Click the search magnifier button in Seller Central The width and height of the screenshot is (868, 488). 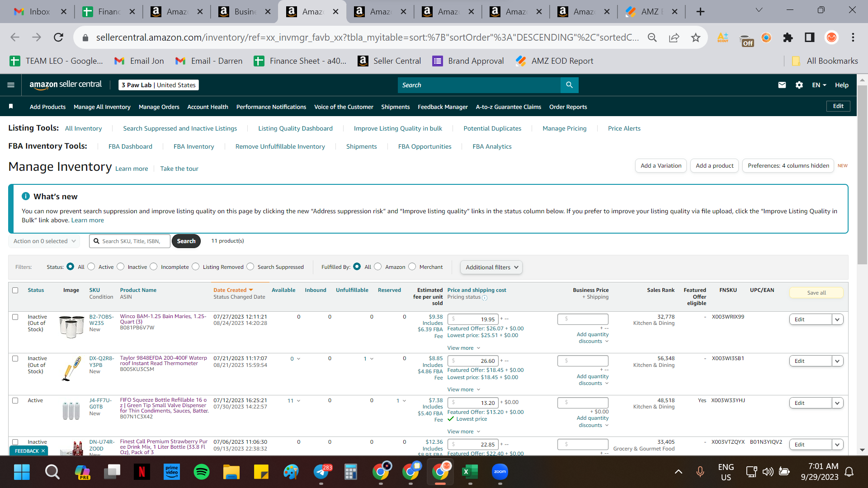[569, 85]
